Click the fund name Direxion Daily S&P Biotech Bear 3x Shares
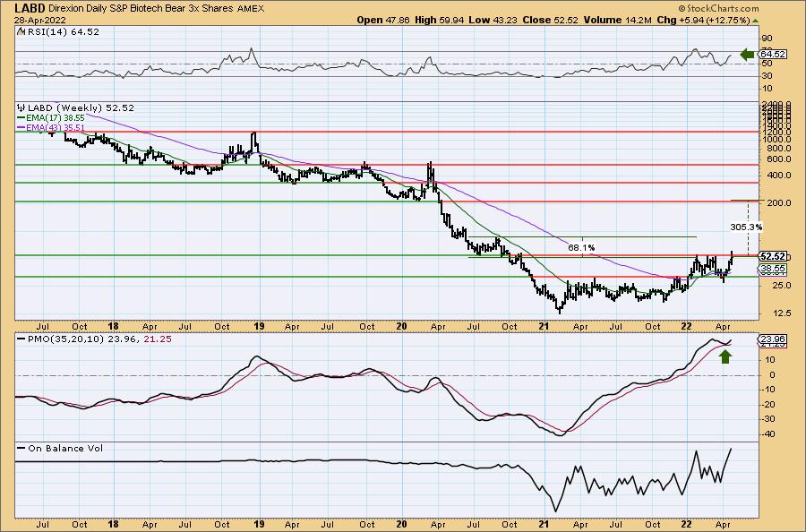 click(142, 9)
